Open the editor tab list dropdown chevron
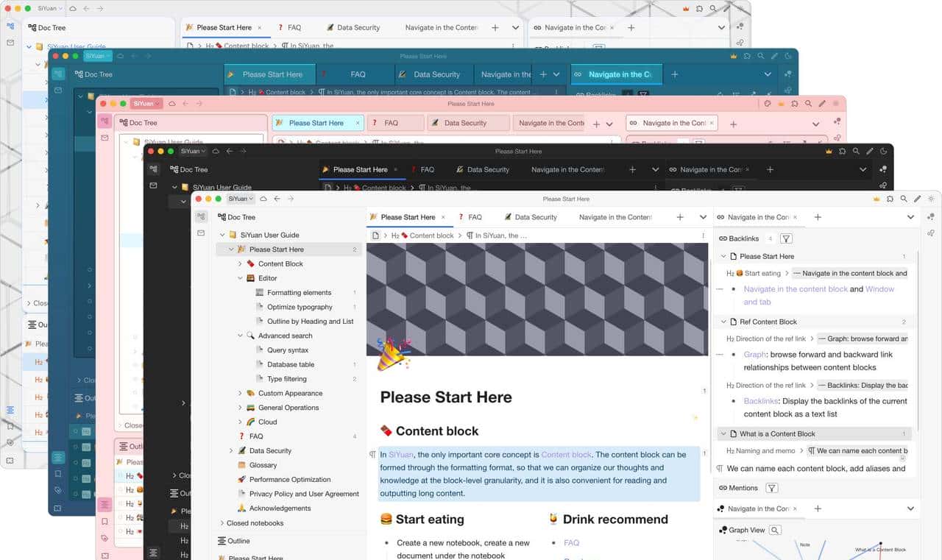This screenshot has height=560, width=942. [x=703, y=217]
